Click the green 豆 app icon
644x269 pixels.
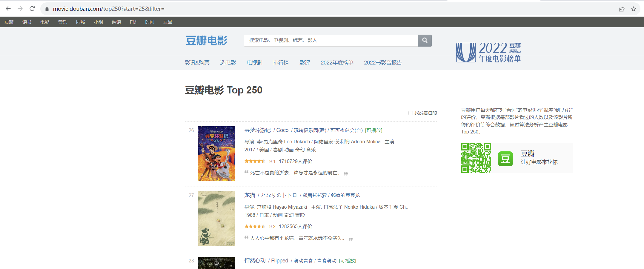click(x=505, y=159)
